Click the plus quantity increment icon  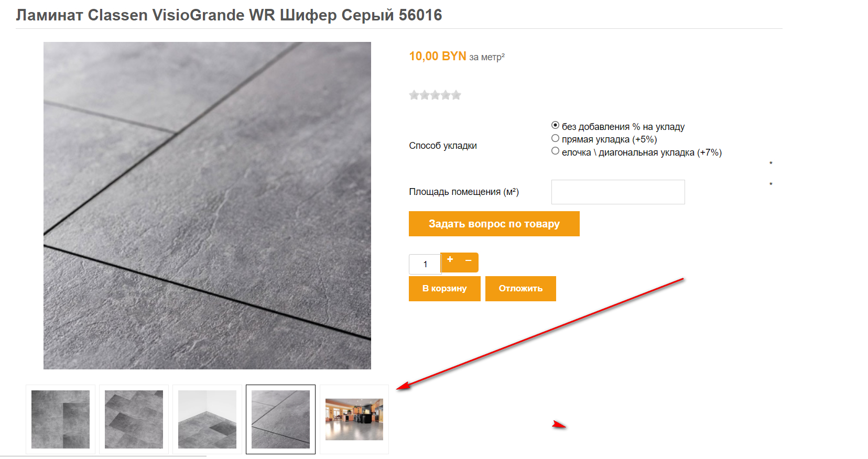[450, 260]
